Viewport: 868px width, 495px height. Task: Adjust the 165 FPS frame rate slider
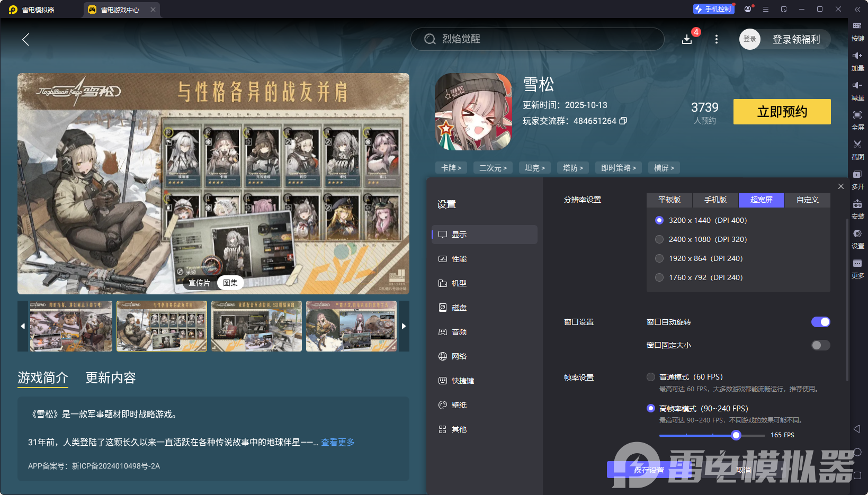point(736,435)
